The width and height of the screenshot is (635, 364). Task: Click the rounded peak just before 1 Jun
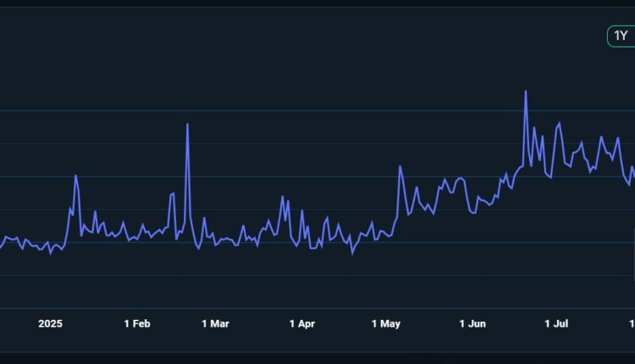coord(461,178)
